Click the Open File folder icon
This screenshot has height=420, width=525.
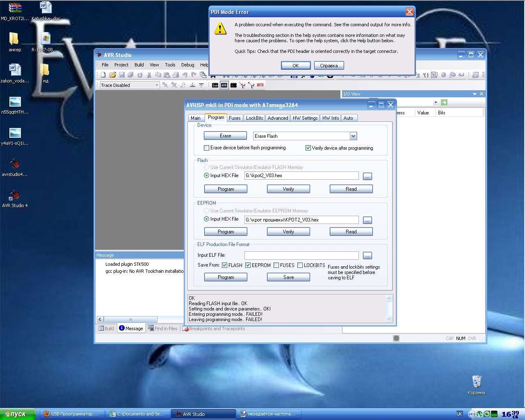tap(112, 75)
